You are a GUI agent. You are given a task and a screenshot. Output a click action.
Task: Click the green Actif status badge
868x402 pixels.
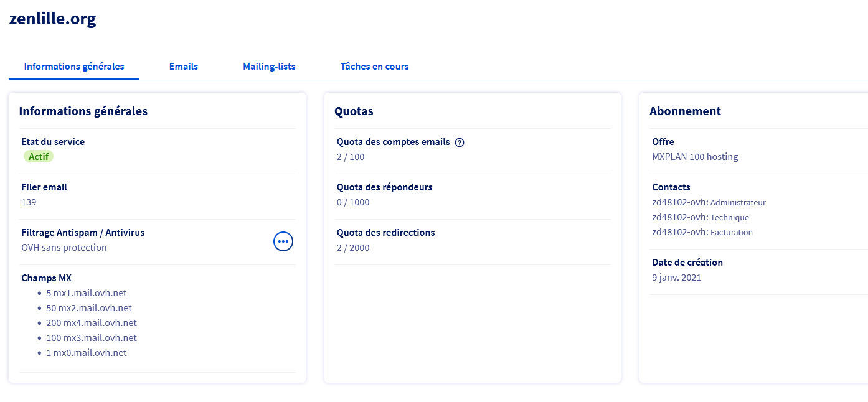click(x=39, y=157)
